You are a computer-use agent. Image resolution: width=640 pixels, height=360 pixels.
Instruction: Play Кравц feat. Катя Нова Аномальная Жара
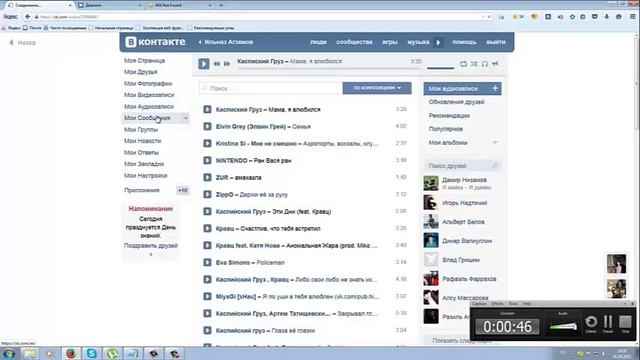click(207, 246)
